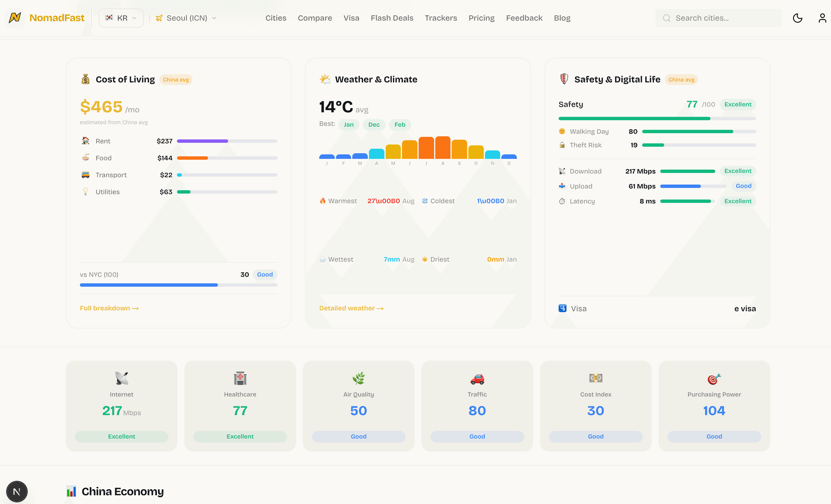Screen dimensions: 831x504
Task: Toggle dark mode with the moon icon
Action: pos(797,18)
